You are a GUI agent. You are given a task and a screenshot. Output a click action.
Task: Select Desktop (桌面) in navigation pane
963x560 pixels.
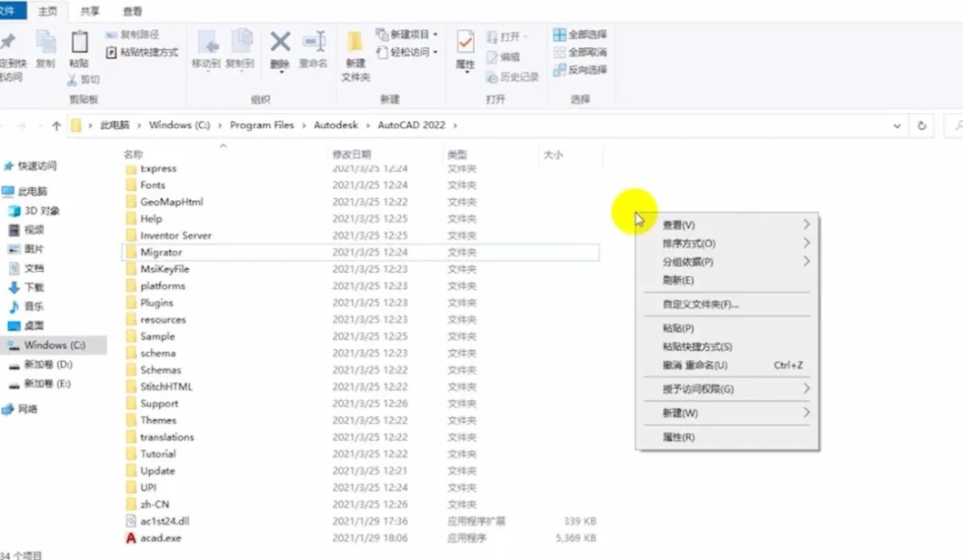tap(26, 325)
